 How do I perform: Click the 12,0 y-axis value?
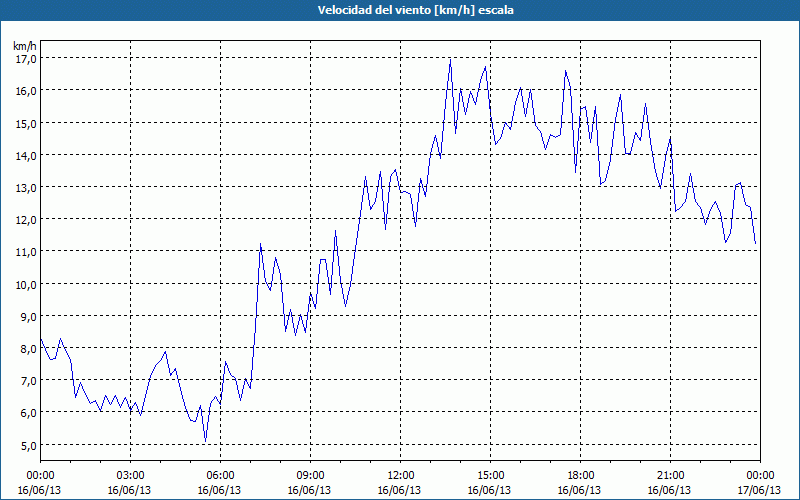pos(25,220)
